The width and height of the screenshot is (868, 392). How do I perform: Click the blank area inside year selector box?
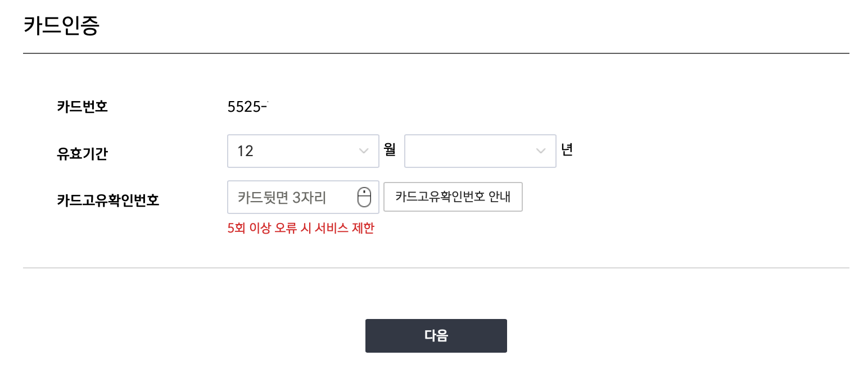(x=469, y=151)
